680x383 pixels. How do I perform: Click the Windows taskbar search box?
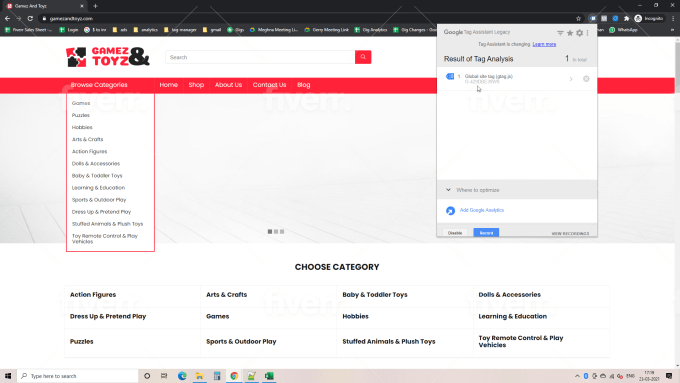click(78, 376)
